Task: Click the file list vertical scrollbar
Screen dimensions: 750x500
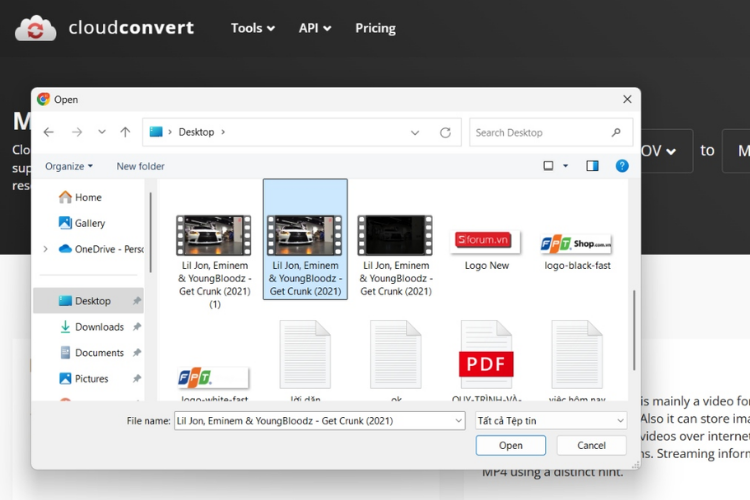Action: pyautogui.click(x=634, y=330)
